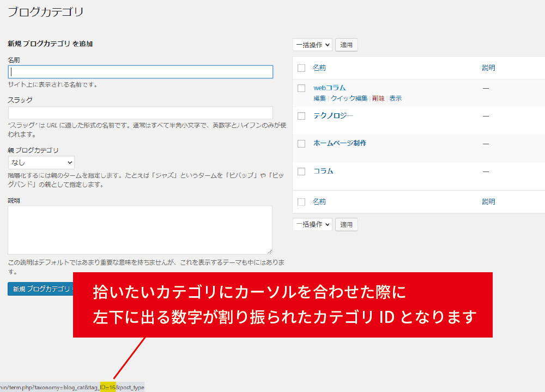Open the 一括操作 dropdown below the table
The width and height of the screenshot is (545, 392).
click(312, 224)
